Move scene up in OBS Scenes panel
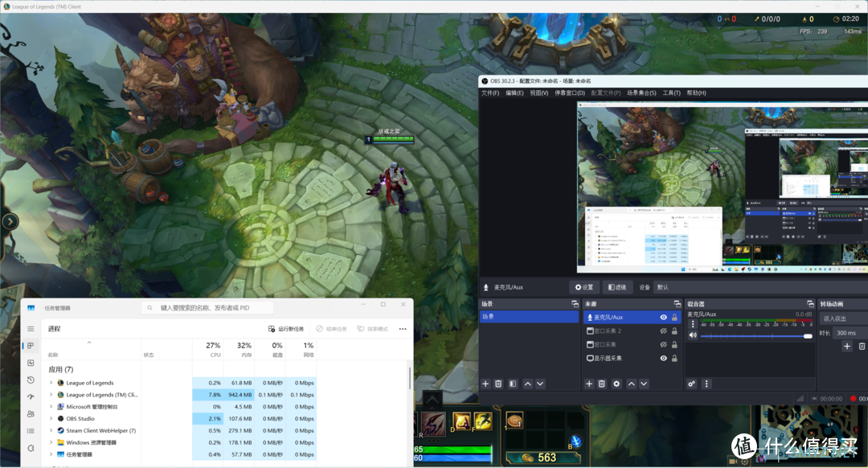 [x=527, y=384]
